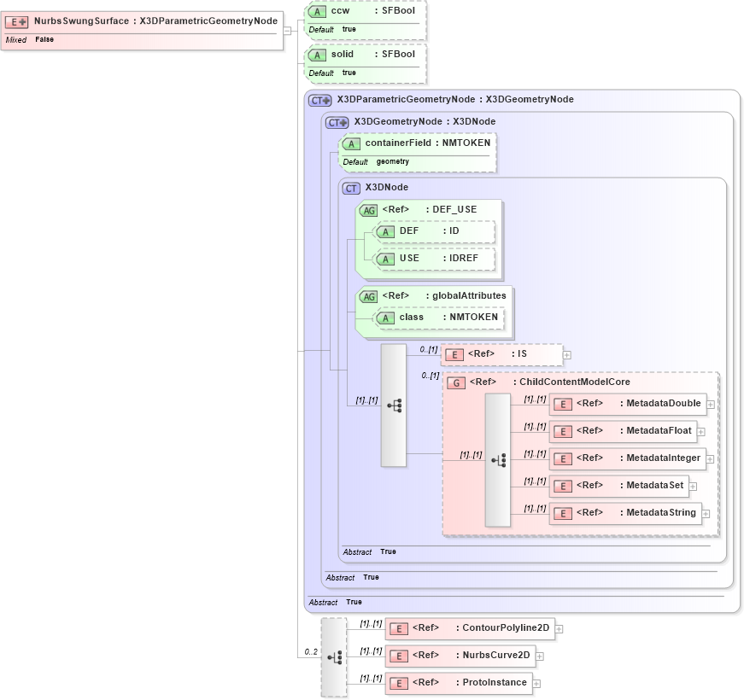Viewport: 744px width, 700px height.
Task: Click the CT+ icon of X3DGeometryNode
Action: [x=337, y=122]
